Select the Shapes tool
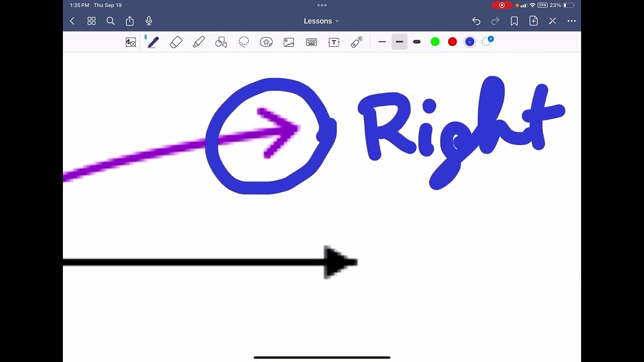 (221, 42)
